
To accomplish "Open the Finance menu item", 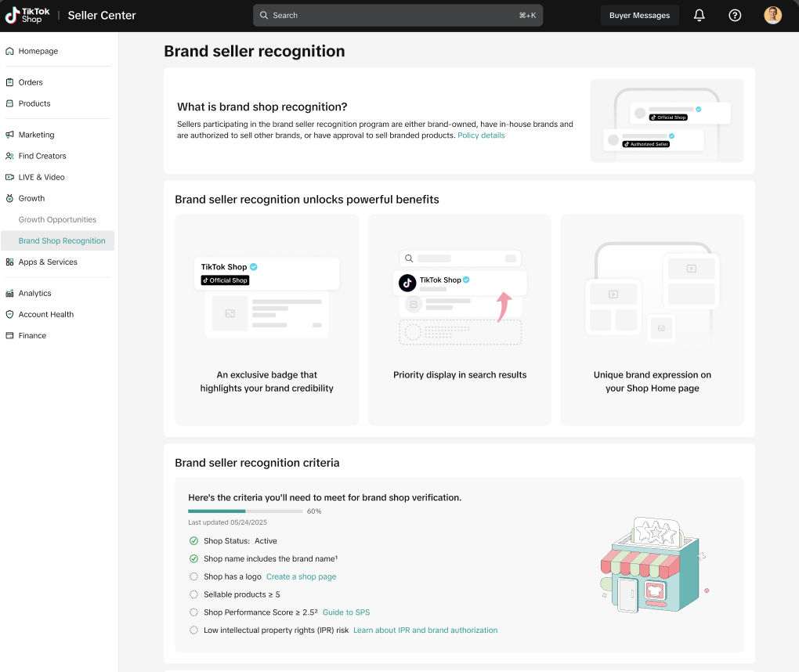I will point(32,336).
